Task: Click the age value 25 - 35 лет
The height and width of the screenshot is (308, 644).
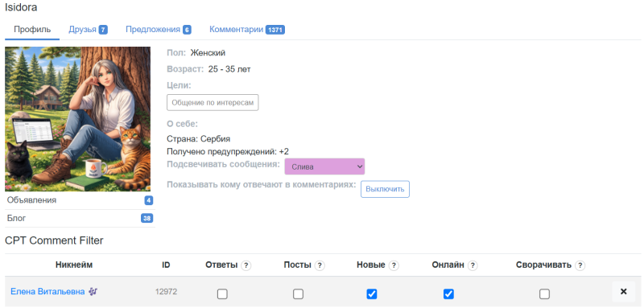Action: [x=229, y=69]
